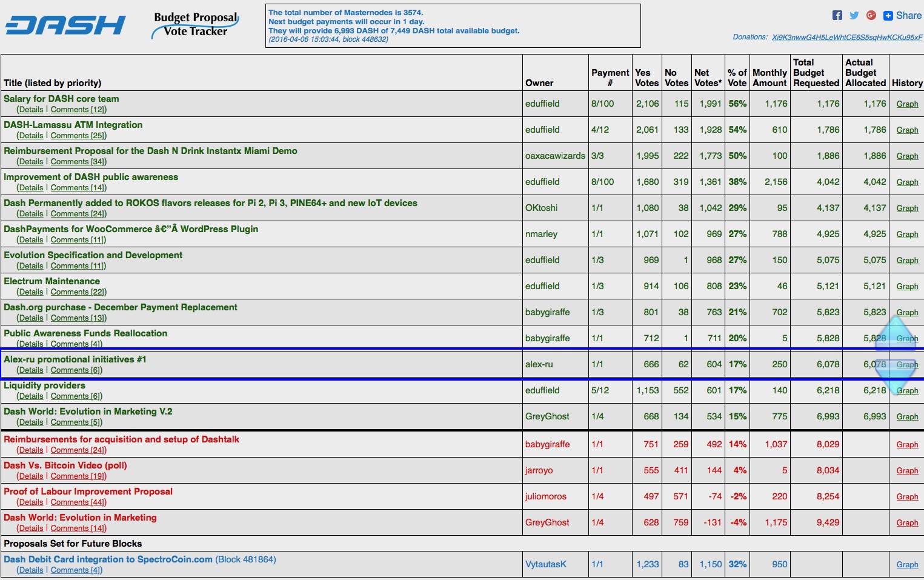The height and width of the screenshot is (580, 924).
Task: Open the donations wallet address link
Action: (847, 38)
